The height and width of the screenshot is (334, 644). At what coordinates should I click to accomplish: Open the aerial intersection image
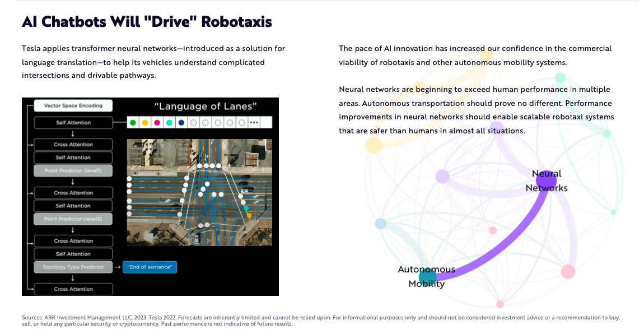point(199,192)
